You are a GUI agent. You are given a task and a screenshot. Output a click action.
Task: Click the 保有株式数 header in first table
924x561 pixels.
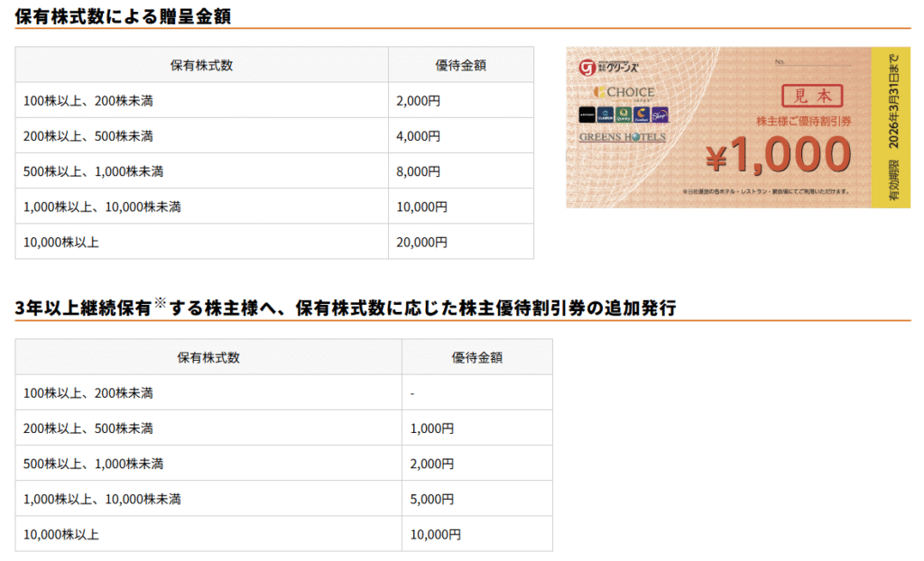[201, 65]
